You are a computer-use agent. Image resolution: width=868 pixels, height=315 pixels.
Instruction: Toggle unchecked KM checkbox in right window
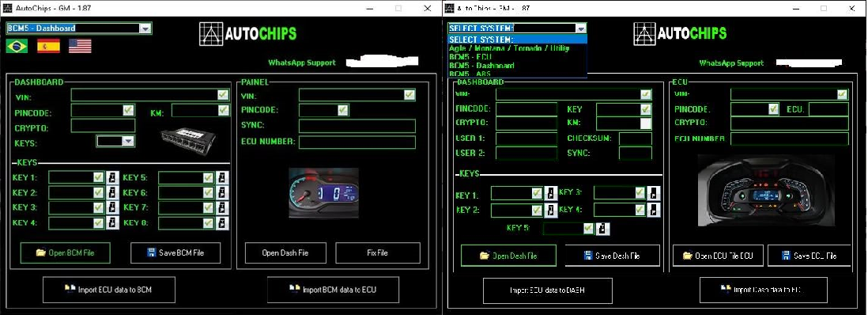coord(645,123)
